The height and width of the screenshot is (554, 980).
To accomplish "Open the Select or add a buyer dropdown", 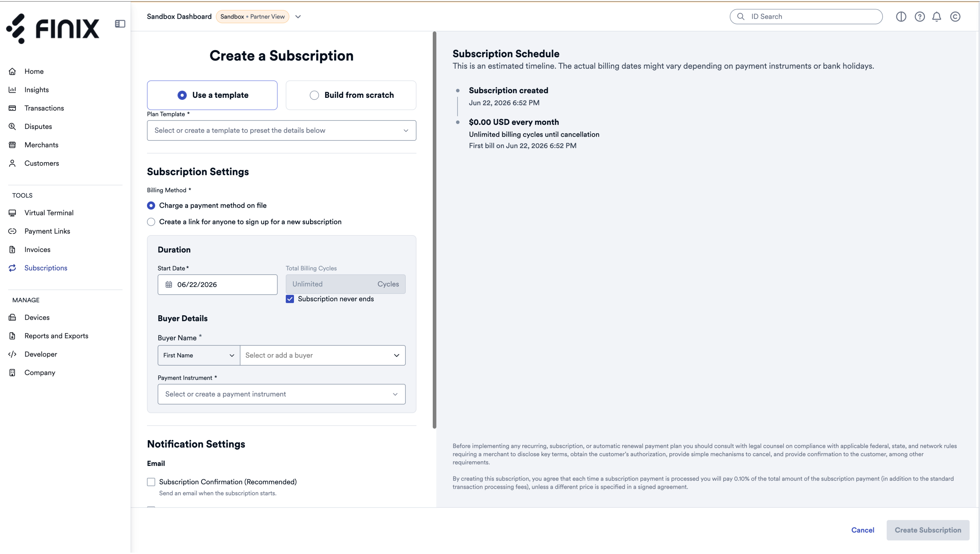I will click(x=323, y=355).
